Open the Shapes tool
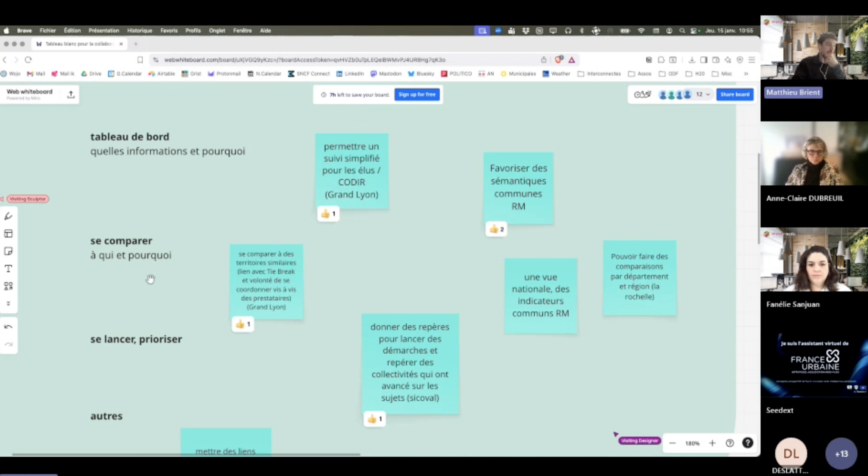This screenshot has width=868, height=476. [x=8, y=286]
